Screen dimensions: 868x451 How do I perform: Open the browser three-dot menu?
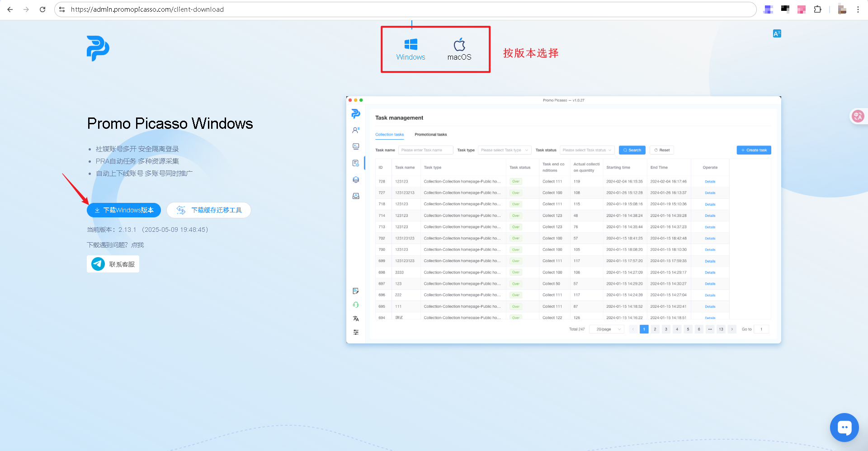coord(858,9)
